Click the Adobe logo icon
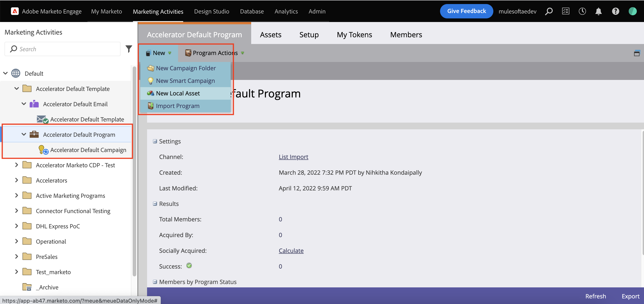The width and height of the screenshot is (644, 304). tap(15, 11)
